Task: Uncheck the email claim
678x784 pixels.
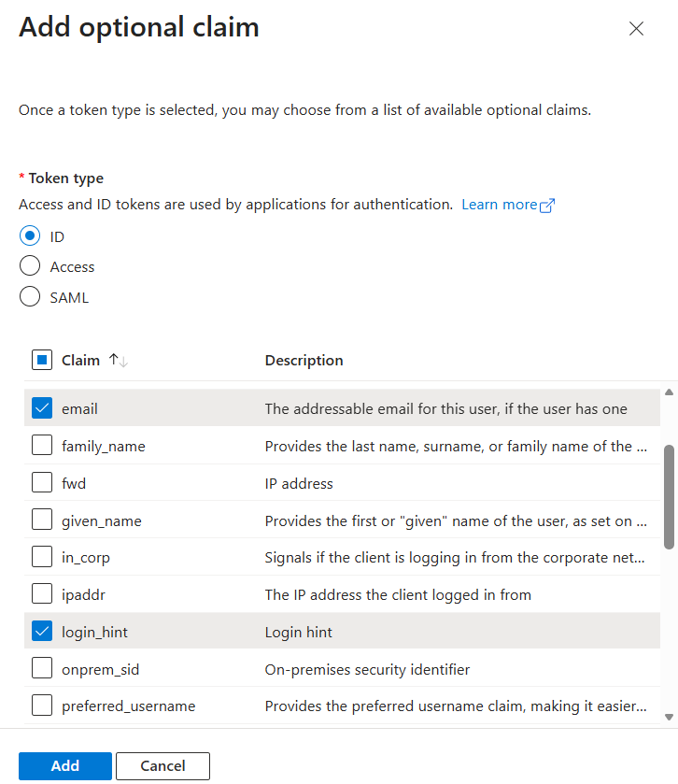Action: coord(42,408)
